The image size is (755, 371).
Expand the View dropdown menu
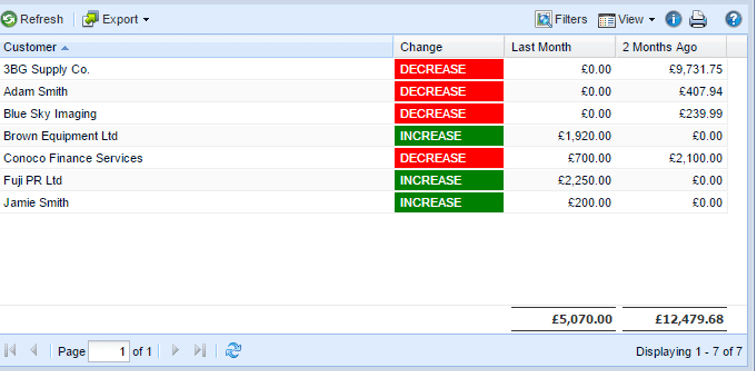coord(626,19)
